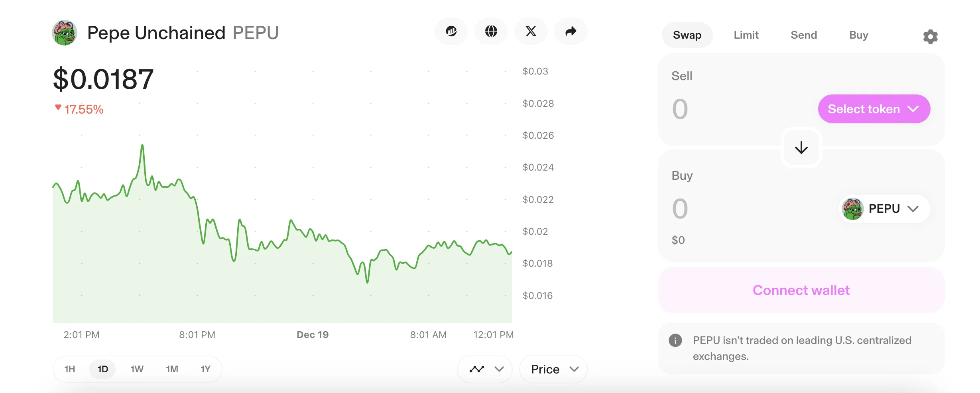This screenshot has height=393, width=980.
Task: Click the 8:01 AM time label
Action: [428, 335]
